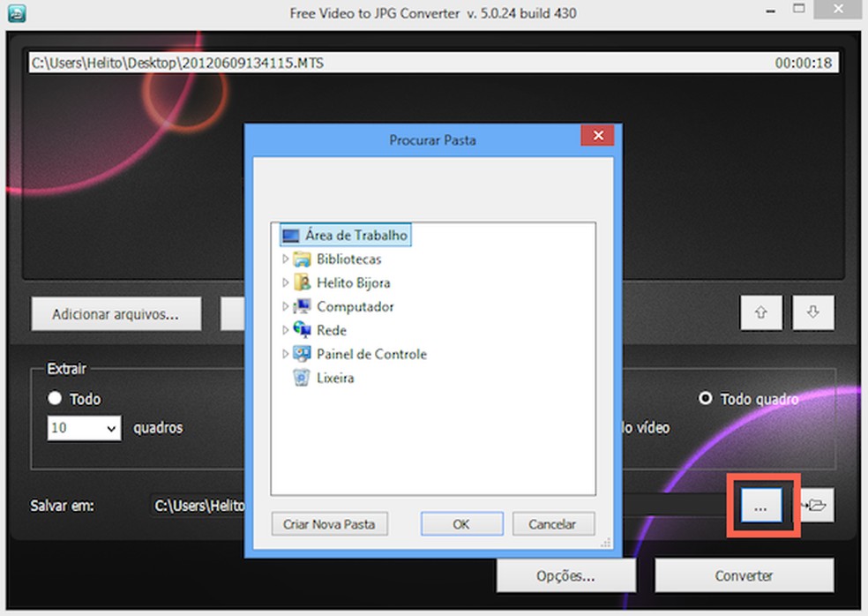Click the Free Video to JPG Converter title icon
The width and height of the screenshot is (868, 616).
[x=17, y=12]
